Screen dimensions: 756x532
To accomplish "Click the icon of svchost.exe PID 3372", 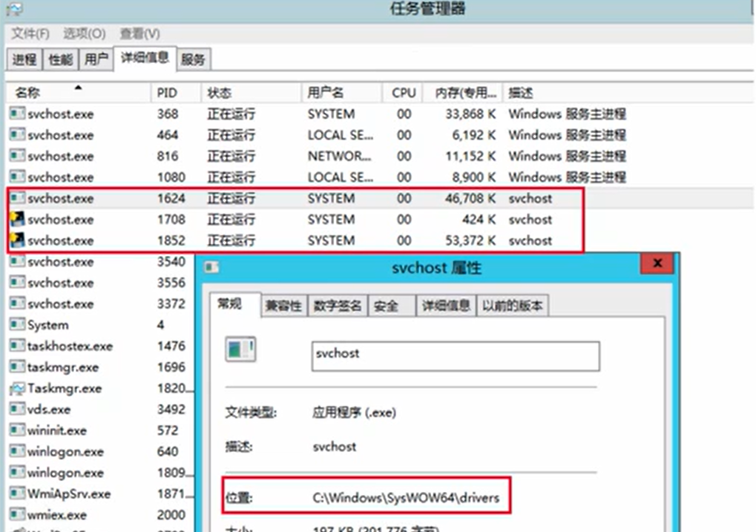I will (18, 304).
